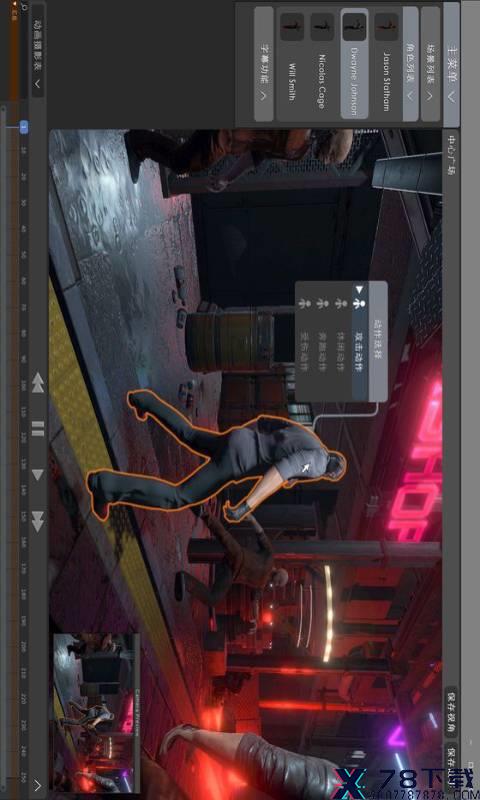This screenshot has width=480, height=800.
Task: Jump to start with rewind button
Action: pyautogui.click(x=38, y=383)
